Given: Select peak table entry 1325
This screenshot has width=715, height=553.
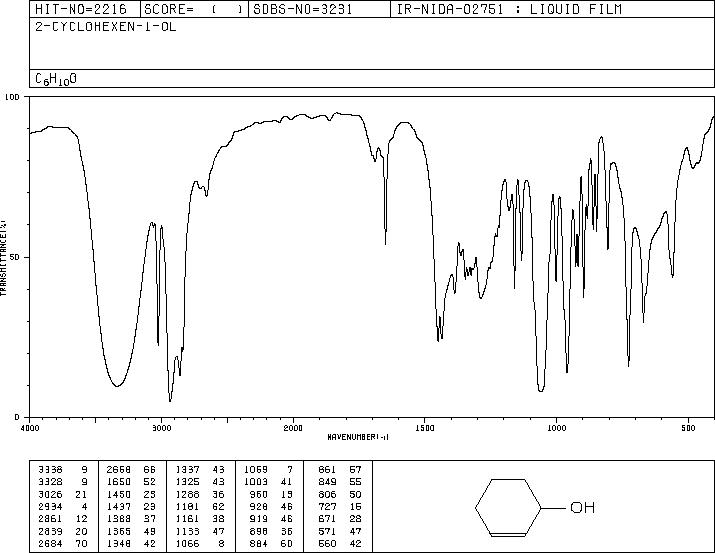Looking at the screenshot, I should point(187,482).
